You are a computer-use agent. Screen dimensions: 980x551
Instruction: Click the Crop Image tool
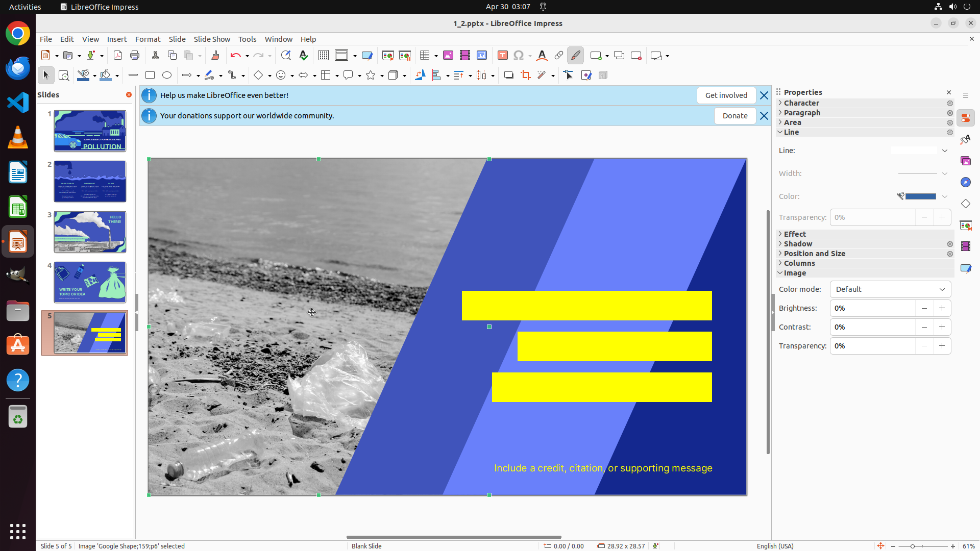(x=526, y=76)
